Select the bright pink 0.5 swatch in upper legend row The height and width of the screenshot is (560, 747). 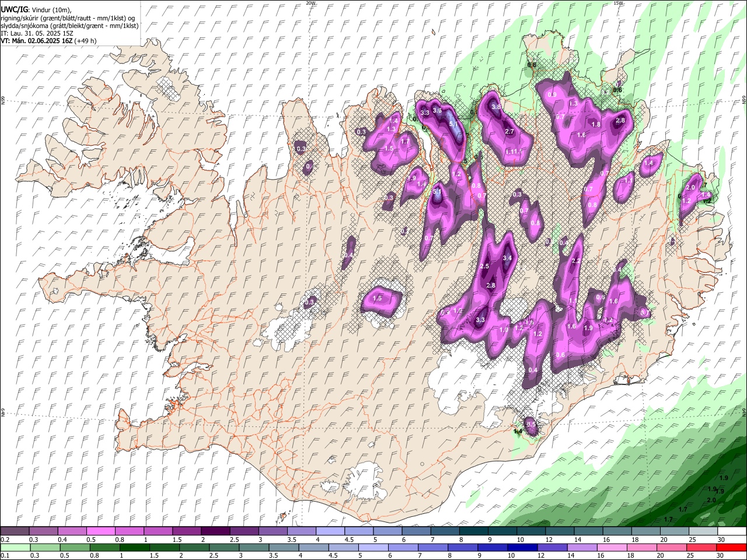click(x=100, y=531)
